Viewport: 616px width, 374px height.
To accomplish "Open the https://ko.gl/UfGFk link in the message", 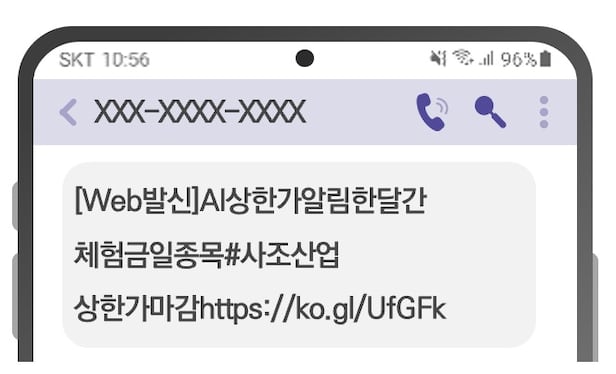I will [323, 310].
